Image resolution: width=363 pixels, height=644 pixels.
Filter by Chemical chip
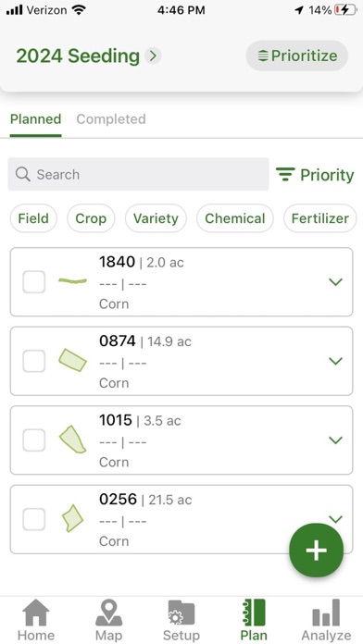point(234,218)
